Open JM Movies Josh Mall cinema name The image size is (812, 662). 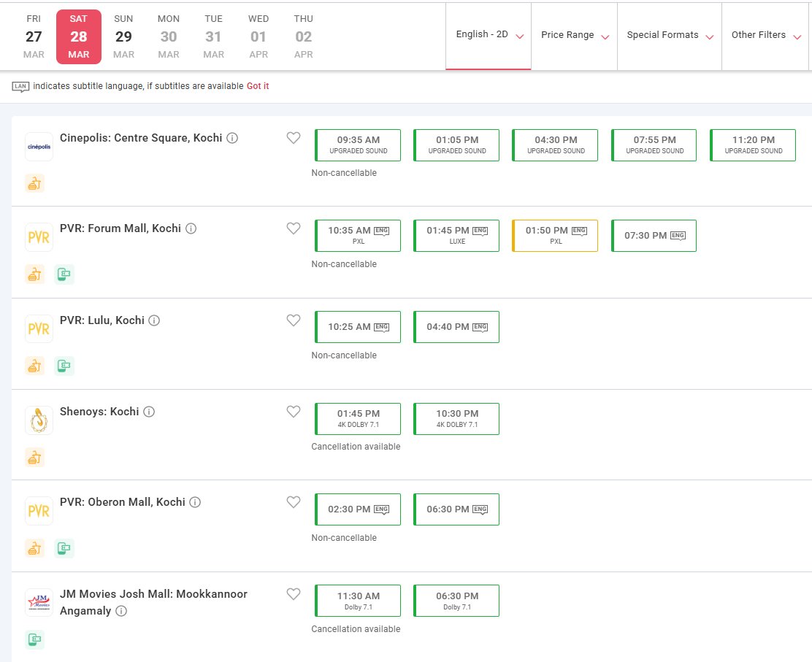154,602
